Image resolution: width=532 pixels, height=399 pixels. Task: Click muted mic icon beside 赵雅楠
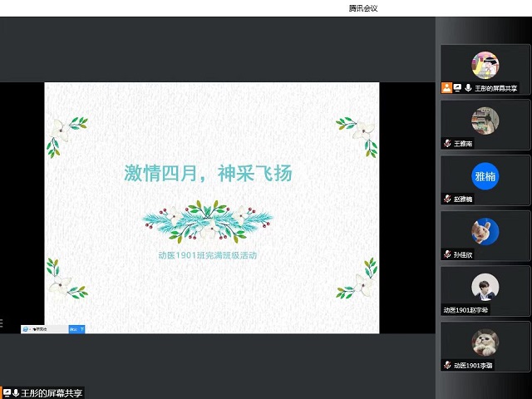447,199
